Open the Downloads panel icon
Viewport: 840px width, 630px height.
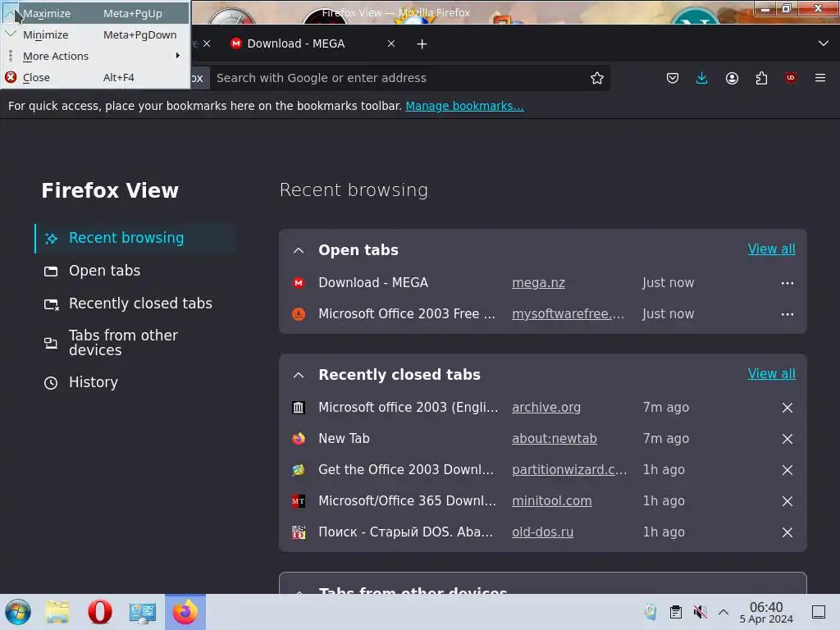(x=702, y=78)
